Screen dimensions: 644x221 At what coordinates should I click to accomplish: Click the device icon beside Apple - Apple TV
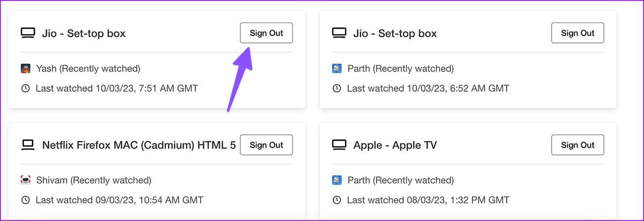coord(339,145)
